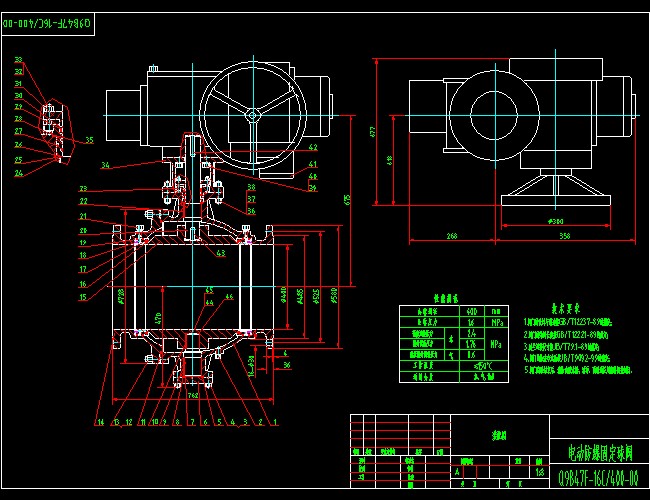Select the 675 vertical dimension text
Image resolution: width=650 pixels, height=500 pixels.
click(347, 199)
